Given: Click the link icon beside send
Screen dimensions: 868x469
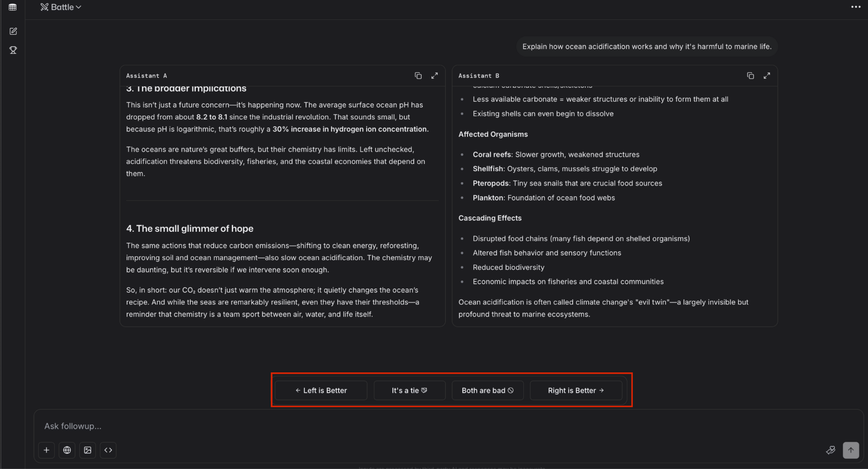Looking at the screenshot, I should coord(830,450).
